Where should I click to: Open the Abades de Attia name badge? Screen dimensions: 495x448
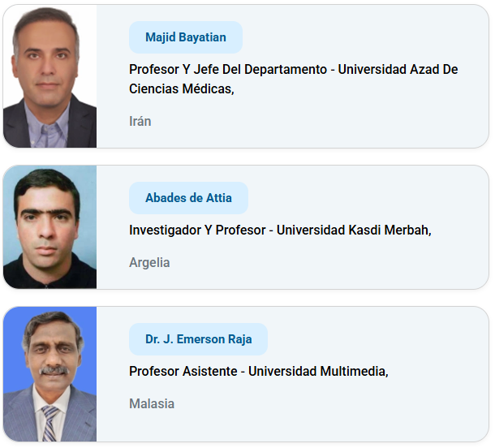pos(188,198)
